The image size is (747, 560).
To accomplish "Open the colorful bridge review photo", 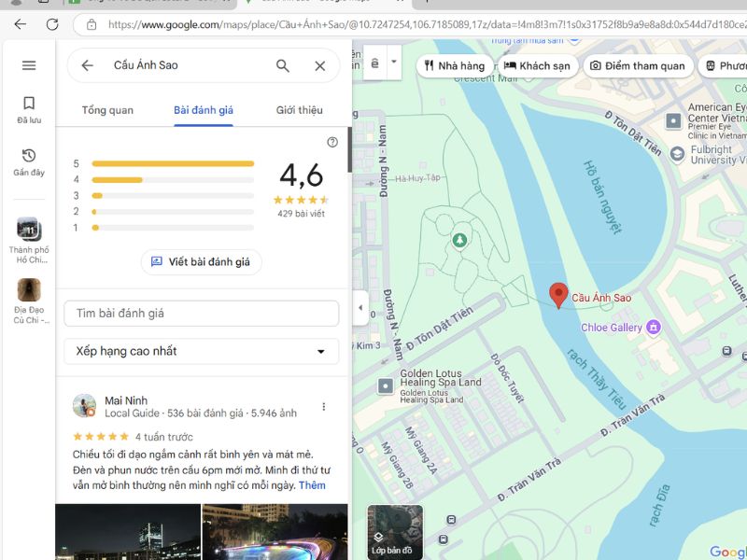I will pyautogui.click(x=275, y=532).
